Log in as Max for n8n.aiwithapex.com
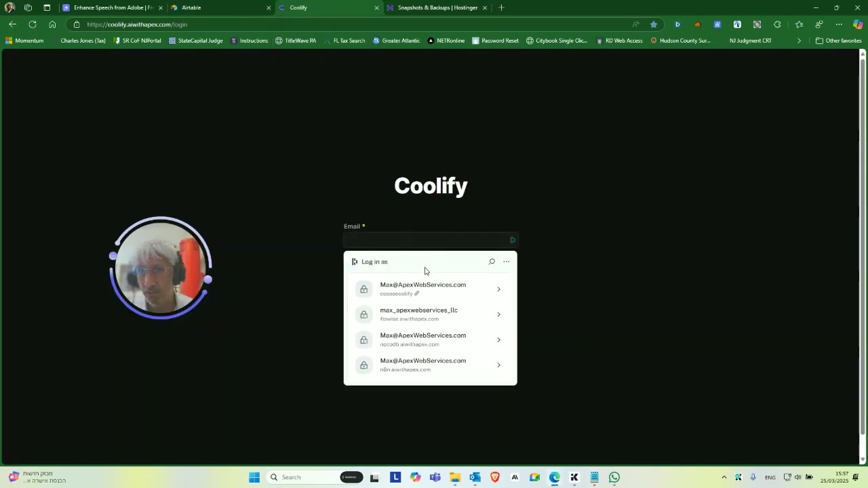 pos(430,365)
